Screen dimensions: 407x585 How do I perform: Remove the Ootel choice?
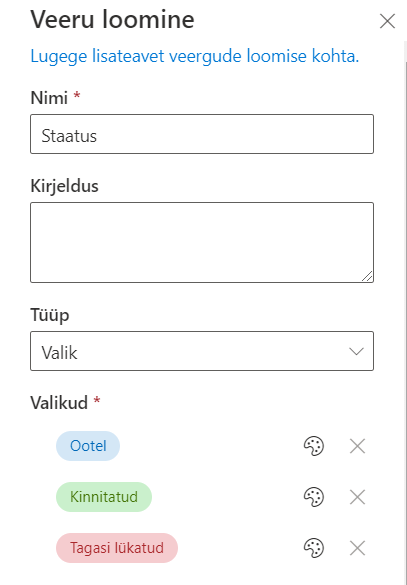(x=357, y=446)
